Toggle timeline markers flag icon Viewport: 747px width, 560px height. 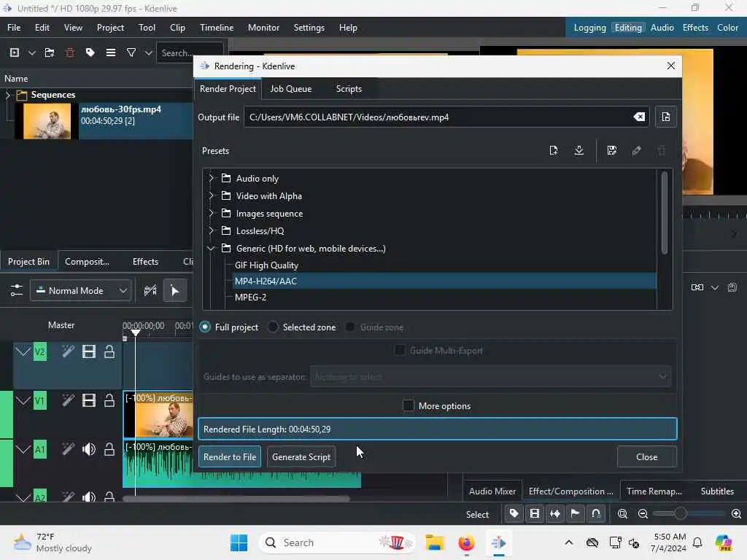click(x=576, y=514)
